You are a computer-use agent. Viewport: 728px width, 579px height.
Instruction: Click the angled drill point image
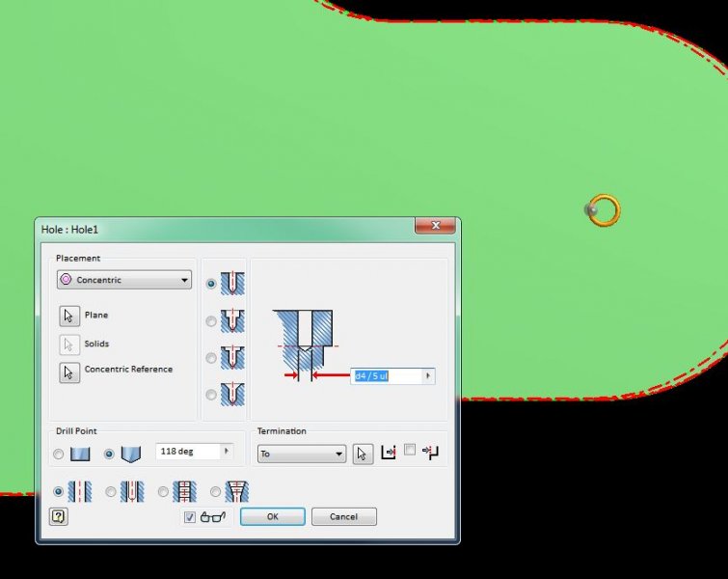pyautogui.click(x=131, y=454)
